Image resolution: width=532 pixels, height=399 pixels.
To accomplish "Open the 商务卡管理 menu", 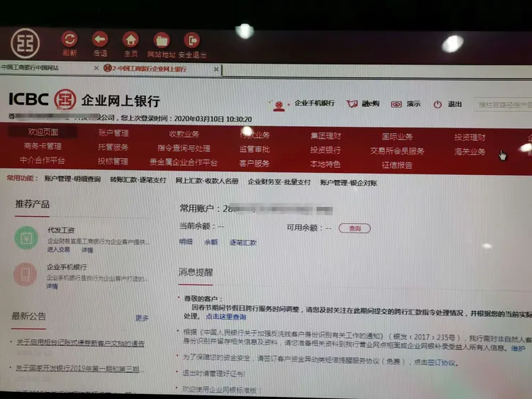I will tap(43, 146).
